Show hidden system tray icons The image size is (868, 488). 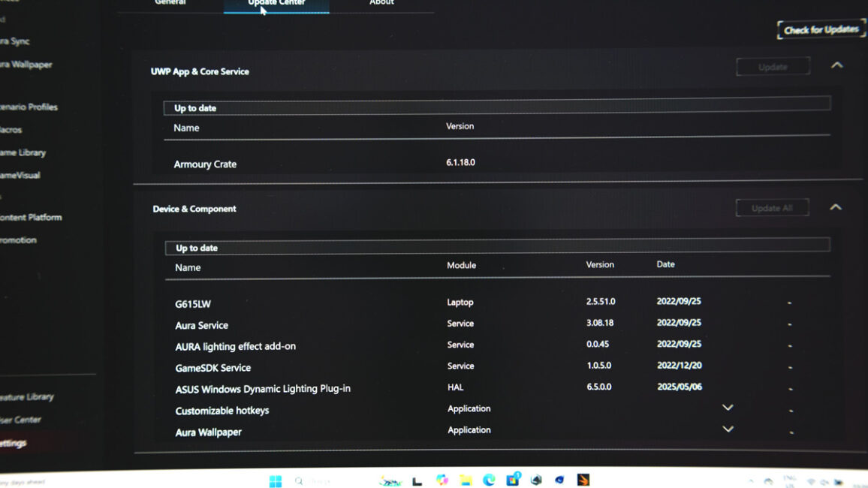(751, 482)
